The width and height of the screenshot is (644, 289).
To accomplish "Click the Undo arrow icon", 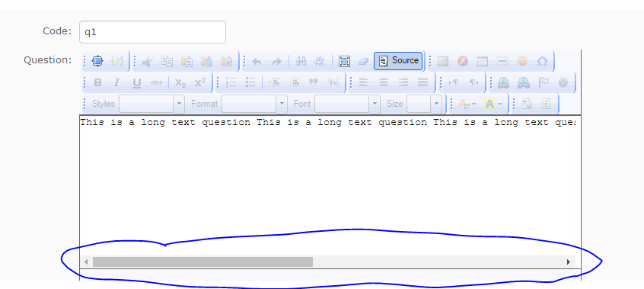I will [x=257, y=61].
